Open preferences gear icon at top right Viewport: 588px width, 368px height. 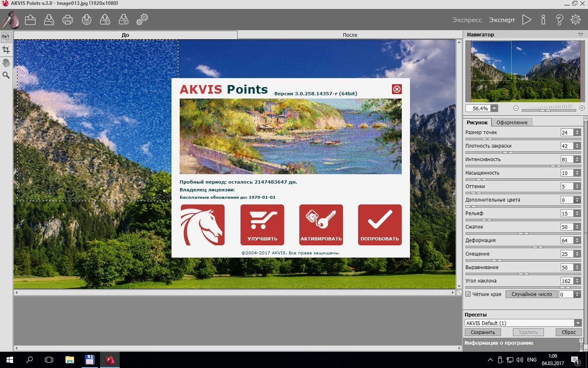pyautogui.click(x=576, y=20)
